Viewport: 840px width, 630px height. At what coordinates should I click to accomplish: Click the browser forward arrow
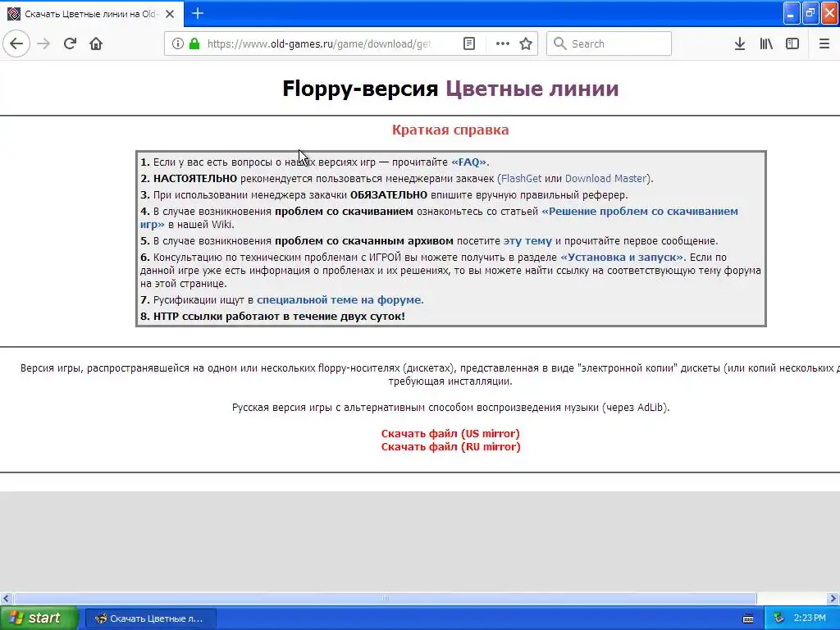tap(44, 43)
